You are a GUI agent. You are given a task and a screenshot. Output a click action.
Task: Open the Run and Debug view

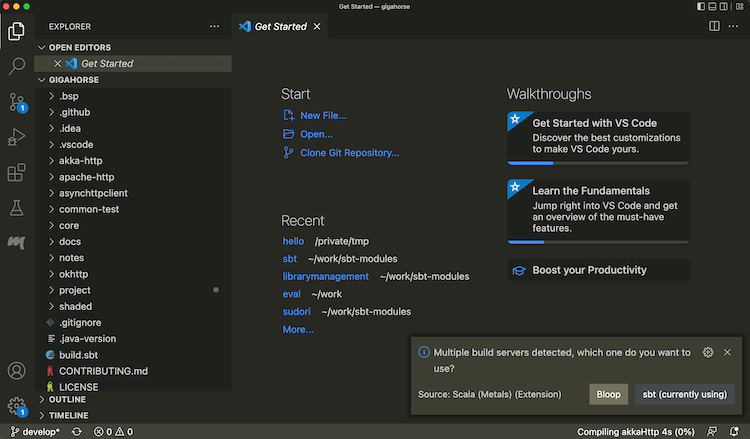click(16, 137)
